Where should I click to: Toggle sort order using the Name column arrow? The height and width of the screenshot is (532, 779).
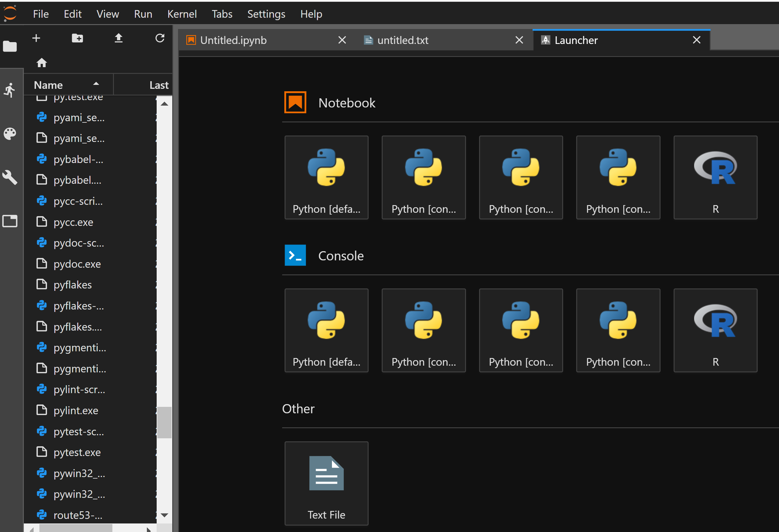(x=96, y=84)
